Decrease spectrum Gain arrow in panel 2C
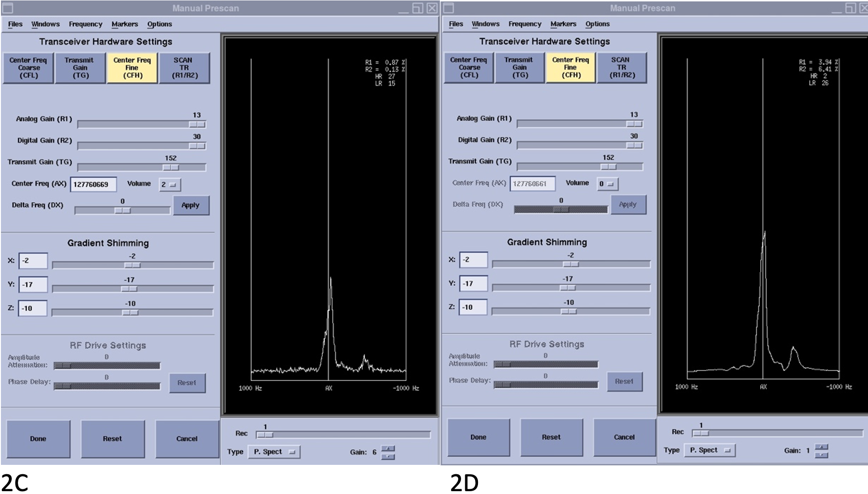868x494 pixels. click(388, 456)
